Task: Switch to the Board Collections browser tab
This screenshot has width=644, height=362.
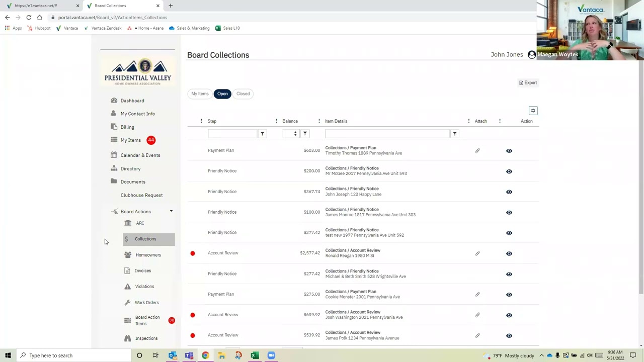Action: point(123,6)
